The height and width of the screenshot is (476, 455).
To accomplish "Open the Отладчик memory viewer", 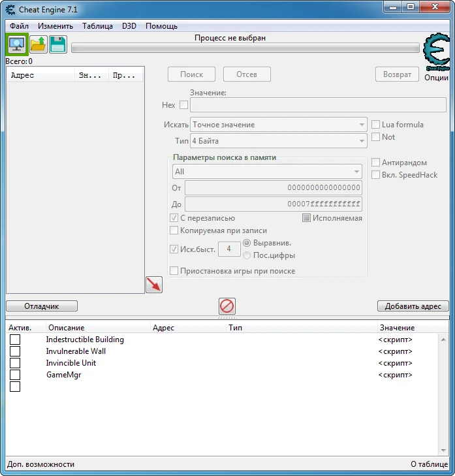I will (42, 306).
